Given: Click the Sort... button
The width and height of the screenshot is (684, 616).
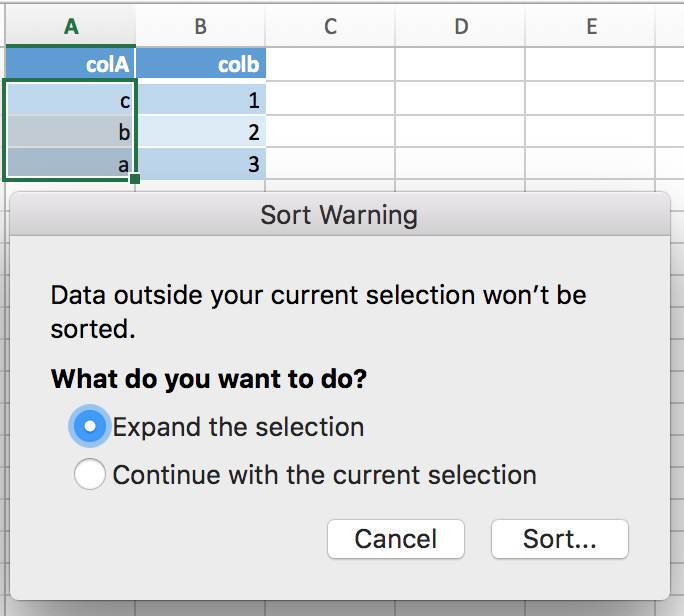Looking at the screenshot, I should click(559, 539).
